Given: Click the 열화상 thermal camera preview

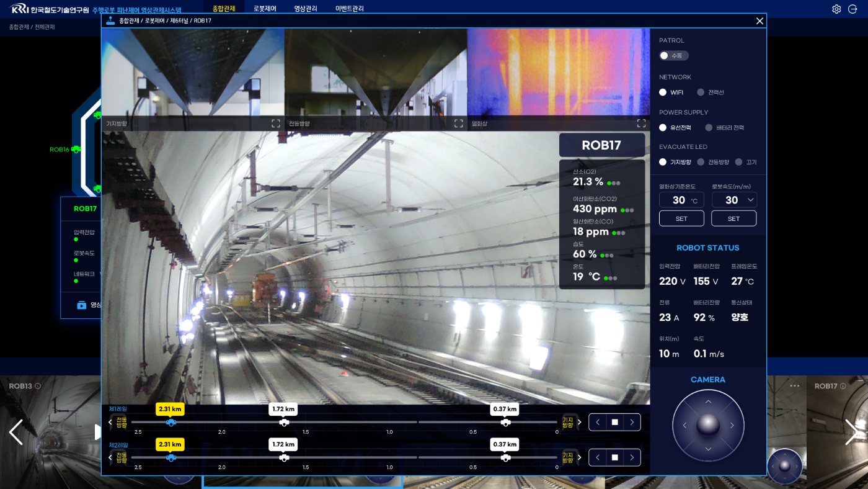Looking at the screenshot, I should [559, 79].
